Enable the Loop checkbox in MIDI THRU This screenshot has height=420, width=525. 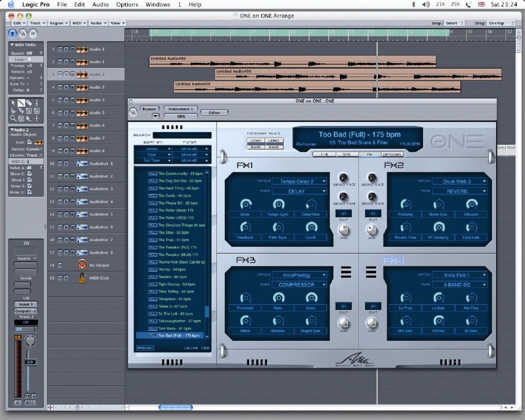coord(29,59)
